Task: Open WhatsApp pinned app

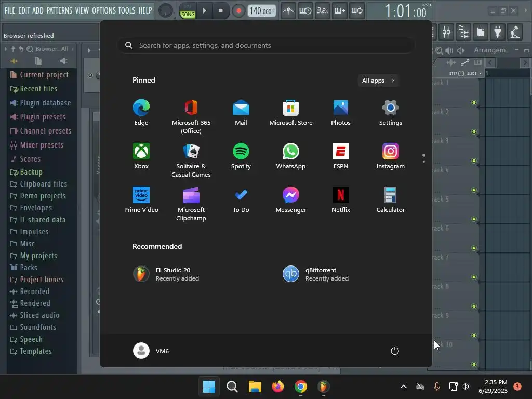Action: coord(291,156)
